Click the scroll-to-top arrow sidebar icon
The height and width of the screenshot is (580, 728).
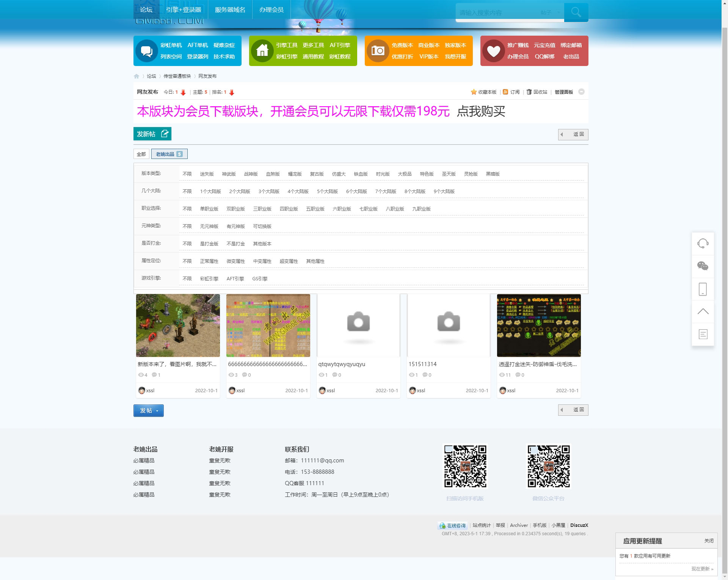coord(703,311)
